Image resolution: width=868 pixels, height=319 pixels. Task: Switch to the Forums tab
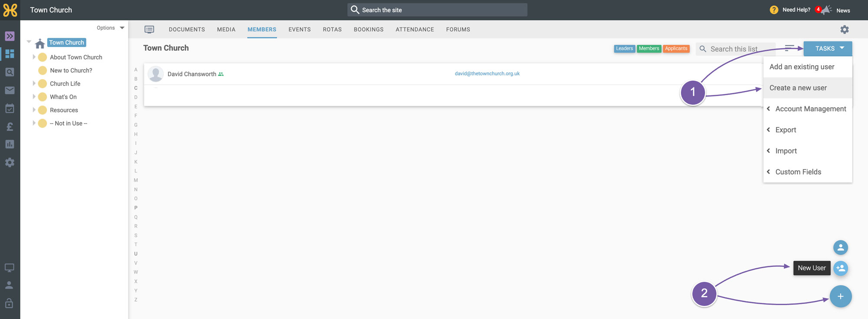458,30
